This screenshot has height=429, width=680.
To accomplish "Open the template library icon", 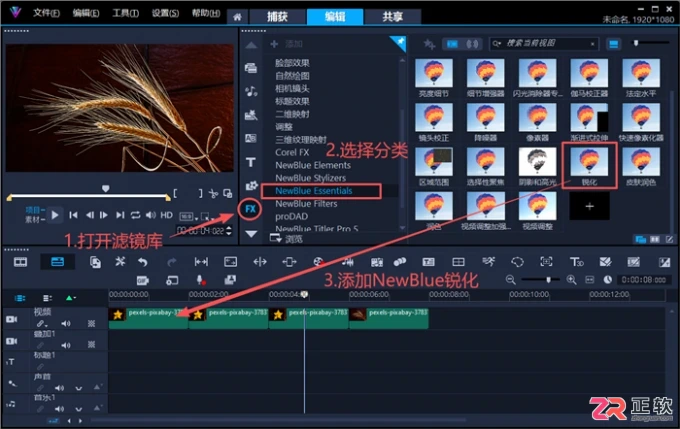I will click(x=251, y=115).
